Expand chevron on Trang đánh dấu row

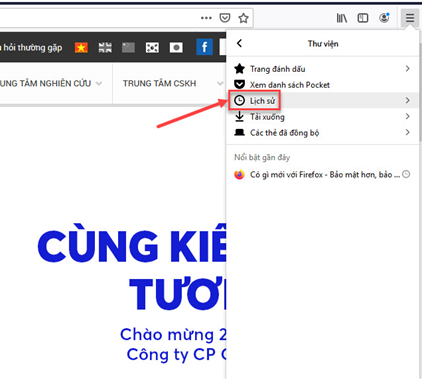click(407, 68)
